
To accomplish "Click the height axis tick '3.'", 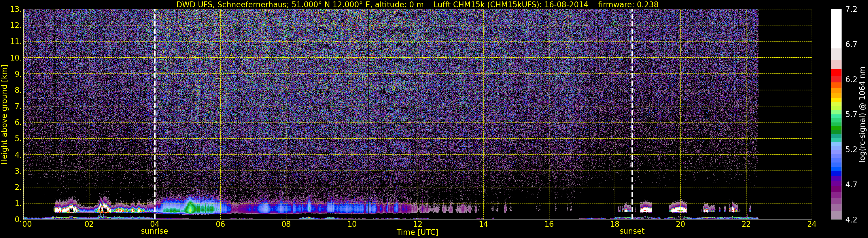I will [18, 171].
